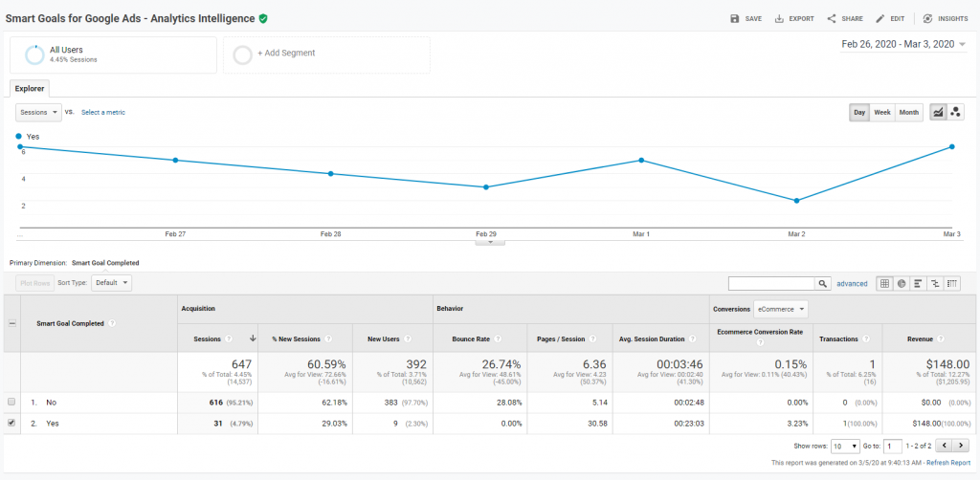Open the Insights icon
This screenshot has height=480, width=980.
[x=927, y=19]
